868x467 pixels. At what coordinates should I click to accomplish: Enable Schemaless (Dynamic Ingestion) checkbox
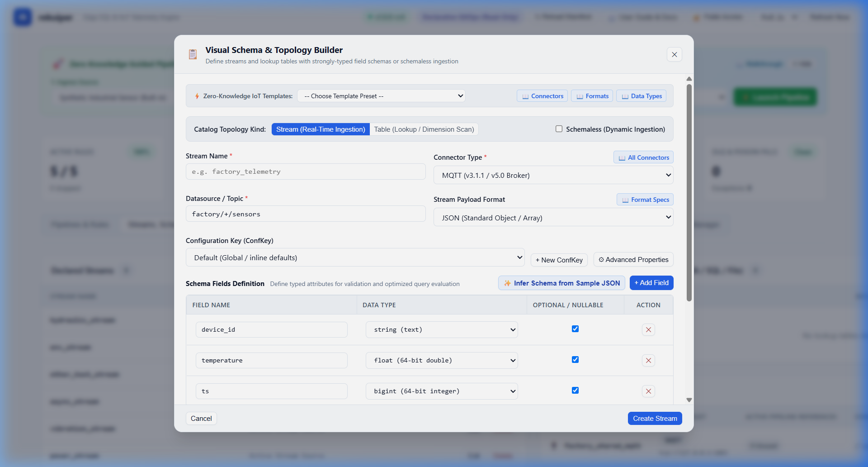point(559,129)
